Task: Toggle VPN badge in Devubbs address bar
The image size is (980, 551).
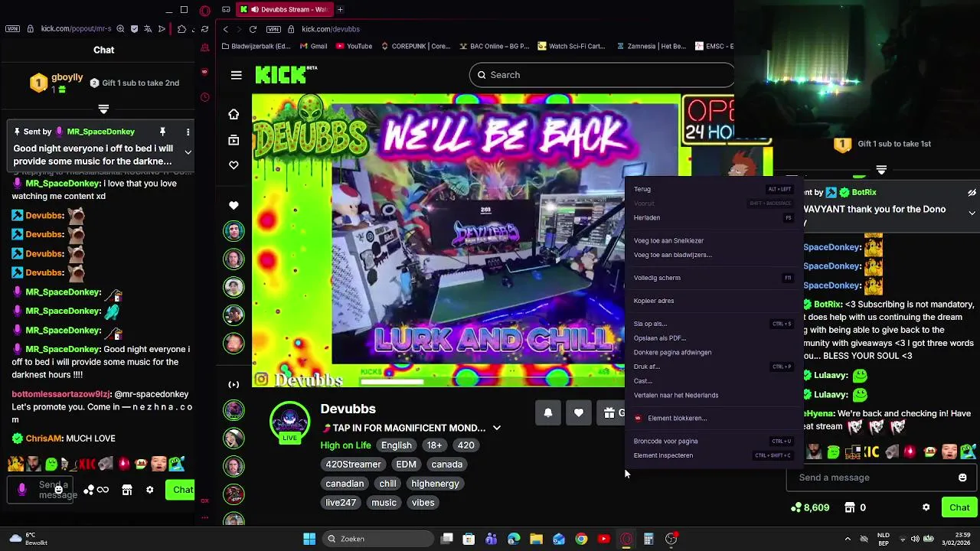Action: (x=273, y=29)
